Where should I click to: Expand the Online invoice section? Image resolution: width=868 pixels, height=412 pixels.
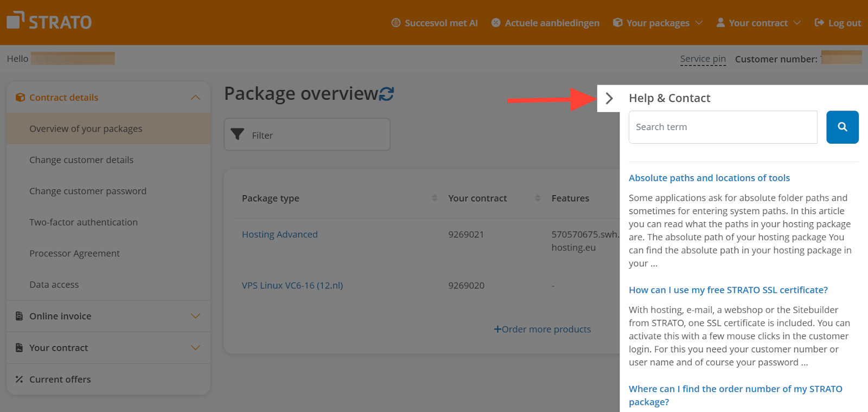click(195, 316)
